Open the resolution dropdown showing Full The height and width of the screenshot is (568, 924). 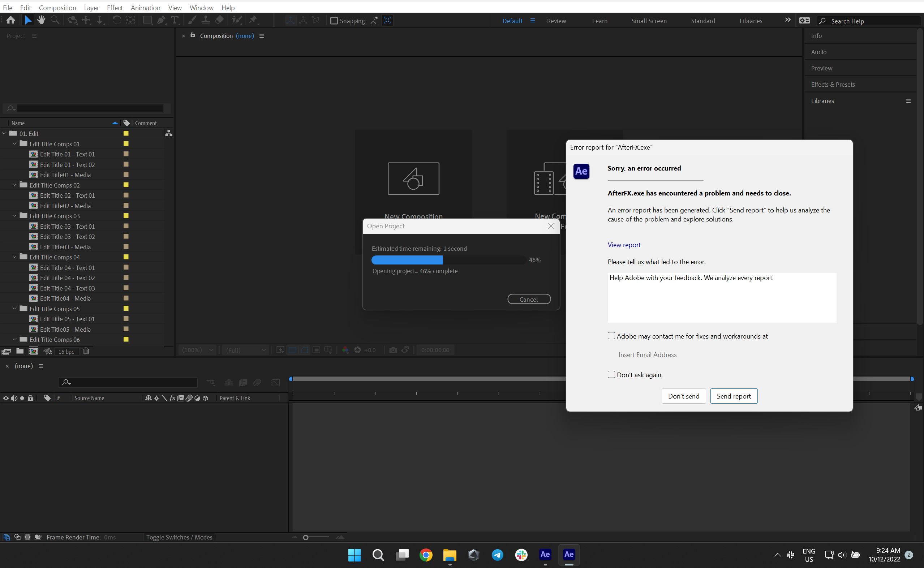245,350
